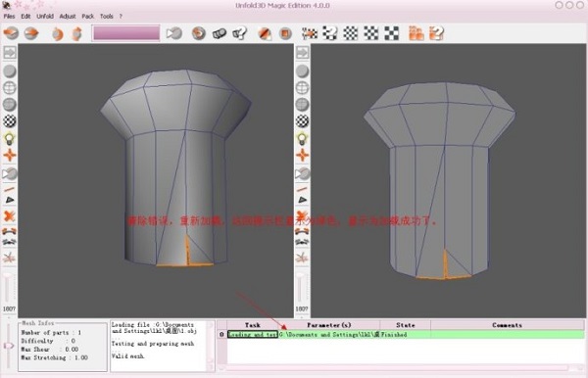Image resolution: width=588 pixels, height=378 pixels.
Task: Click the orange reload icon before the pink bar
Action: (58, 33)
